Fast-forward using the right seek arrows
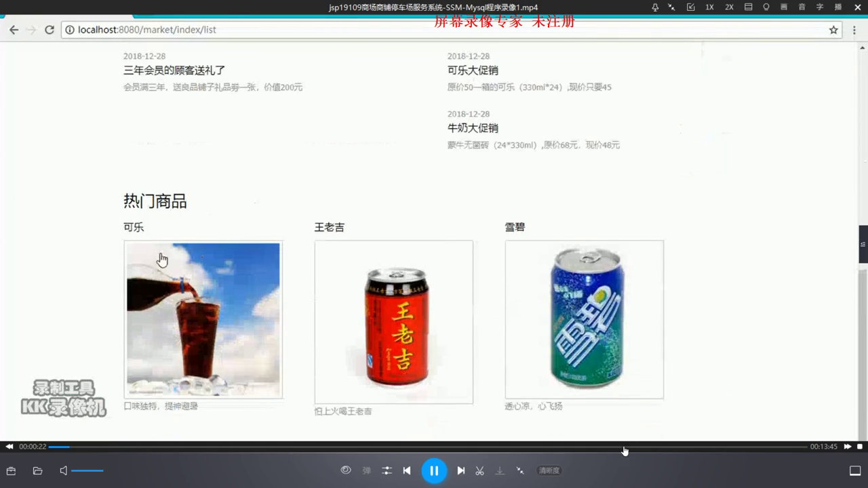 (848, 447)
